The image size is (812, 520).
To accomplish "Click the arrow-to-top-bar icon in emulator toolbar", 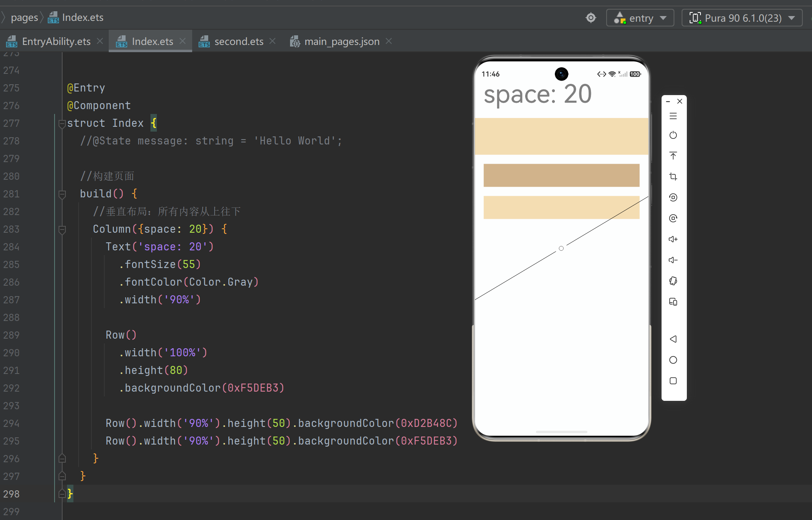I will pyautogui.click(x=673, y=156).
